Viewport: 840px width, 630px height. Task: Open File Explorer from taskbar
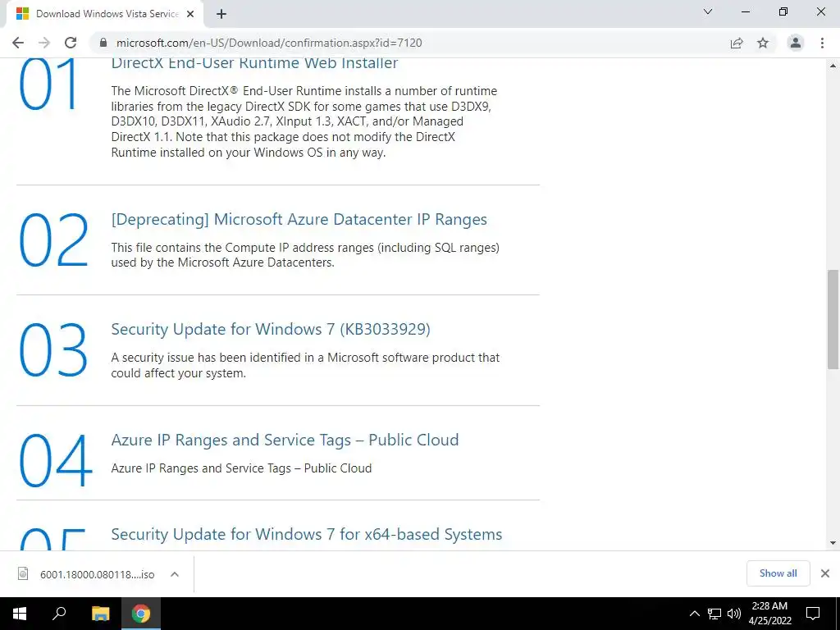[x=100, y=614]
